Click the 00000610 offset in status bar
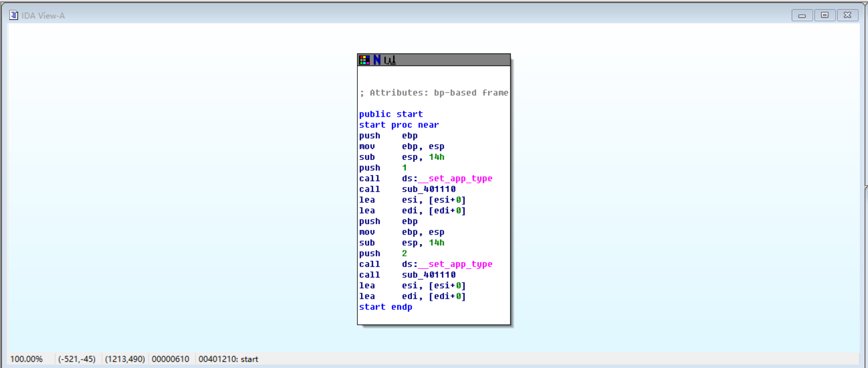The height and width of the screenshot is (368, 868). point(170,359)
